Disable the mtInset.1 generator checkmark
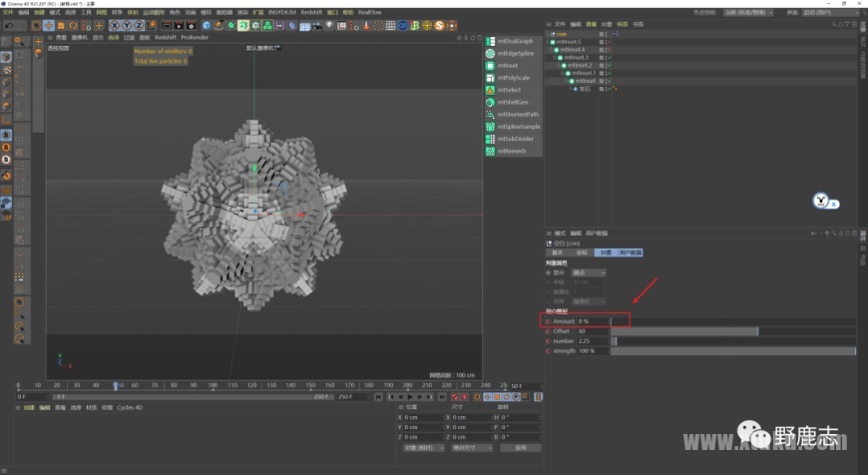Viewport: 868px width, 475px height. (x=609, y=73)
